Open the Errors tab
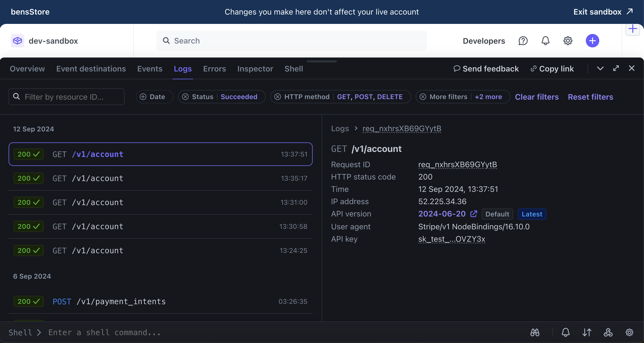This screenshot has height=343, width=644. [x=214, y=68]
